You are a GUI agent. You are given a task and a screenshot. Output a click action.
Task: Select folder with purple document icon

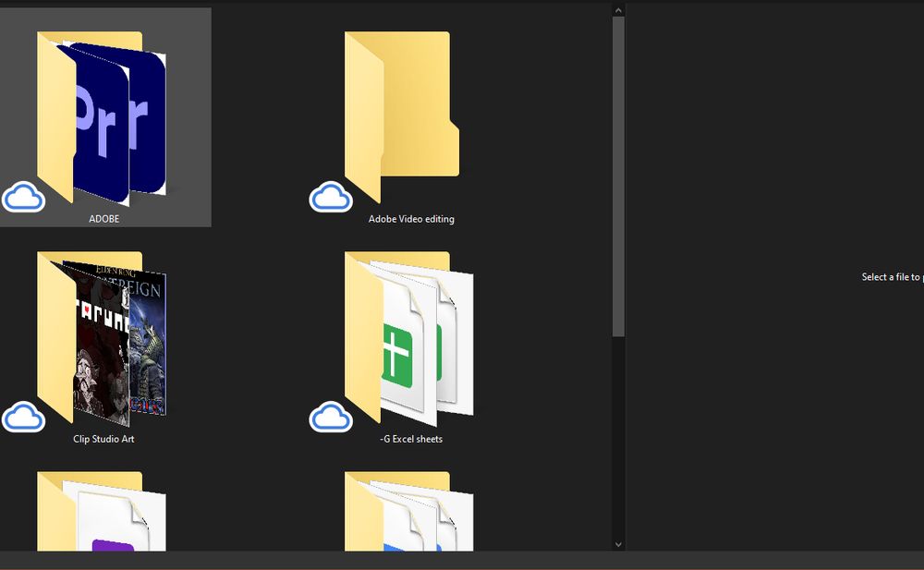pos(102,511)
